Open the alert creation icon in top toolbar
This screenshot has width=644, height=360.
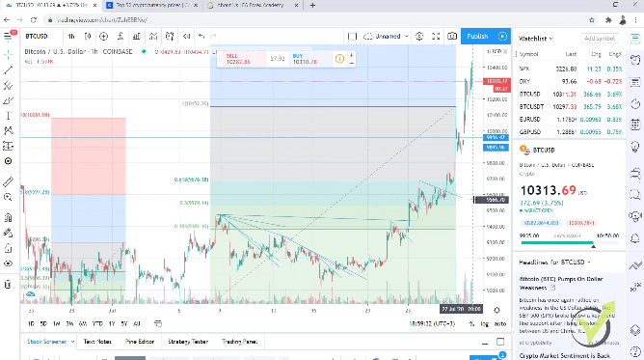point(170,36)
